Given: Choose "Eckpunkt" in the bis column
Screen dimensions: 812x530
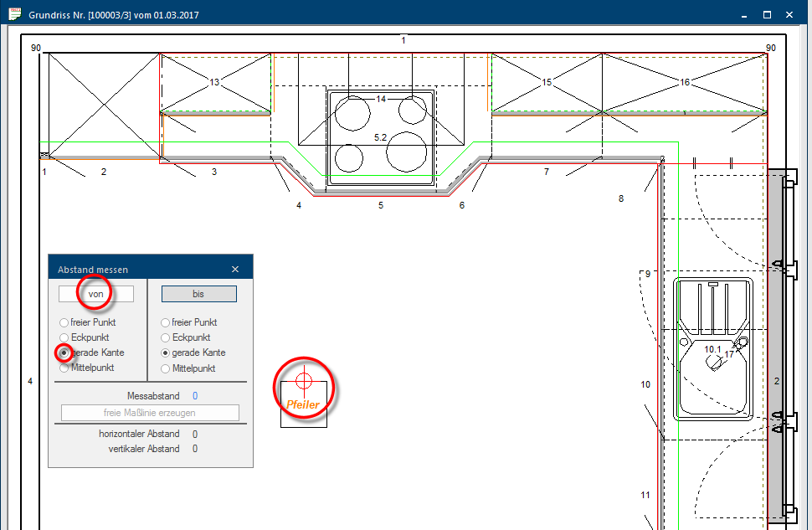Looking at the screenshot, I should pyautogui.click(x=165, y=337).
